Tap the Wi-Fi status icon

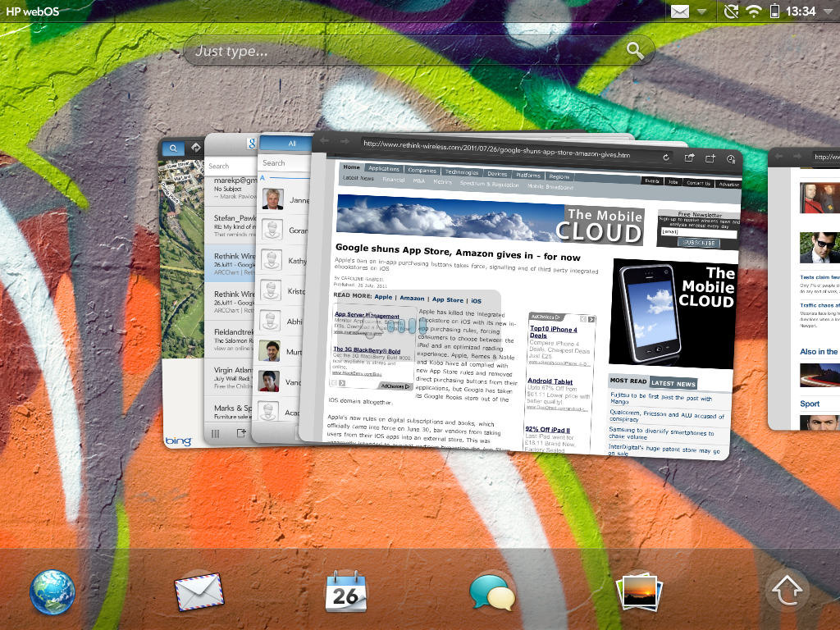tap(753, 11)
